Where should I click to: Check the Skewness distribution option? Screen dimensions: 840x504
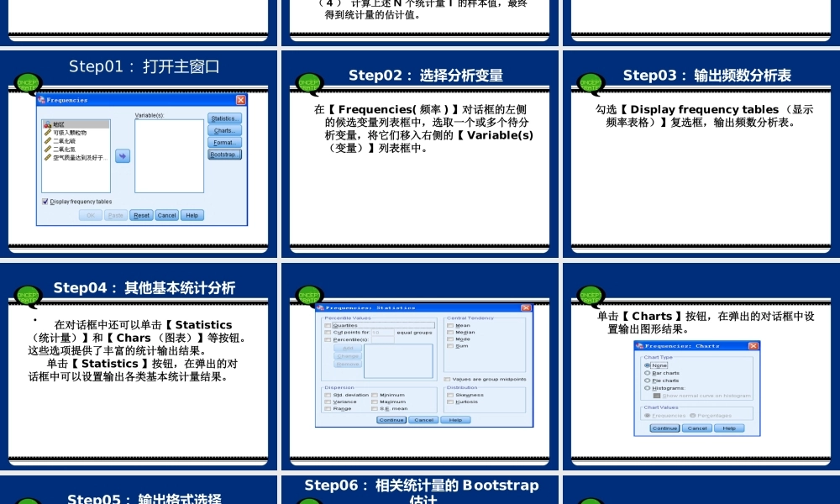pyautogui.click(x=450, y=395)
